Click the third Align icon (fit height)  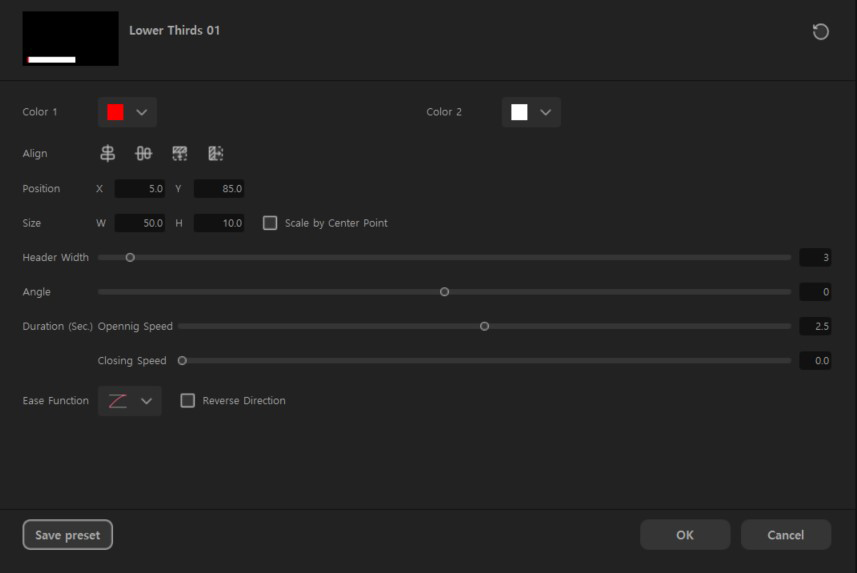click(x=180, y=154)
